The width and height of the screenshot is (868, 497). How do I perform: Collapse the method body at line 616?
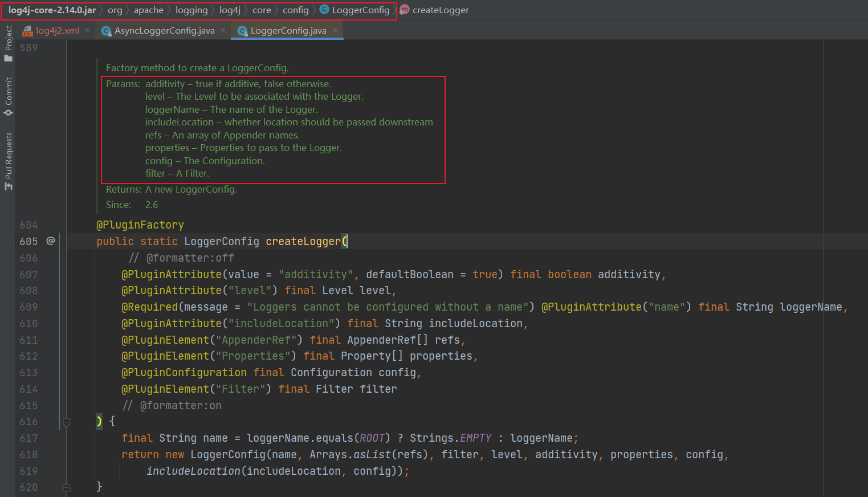(67, 422)
